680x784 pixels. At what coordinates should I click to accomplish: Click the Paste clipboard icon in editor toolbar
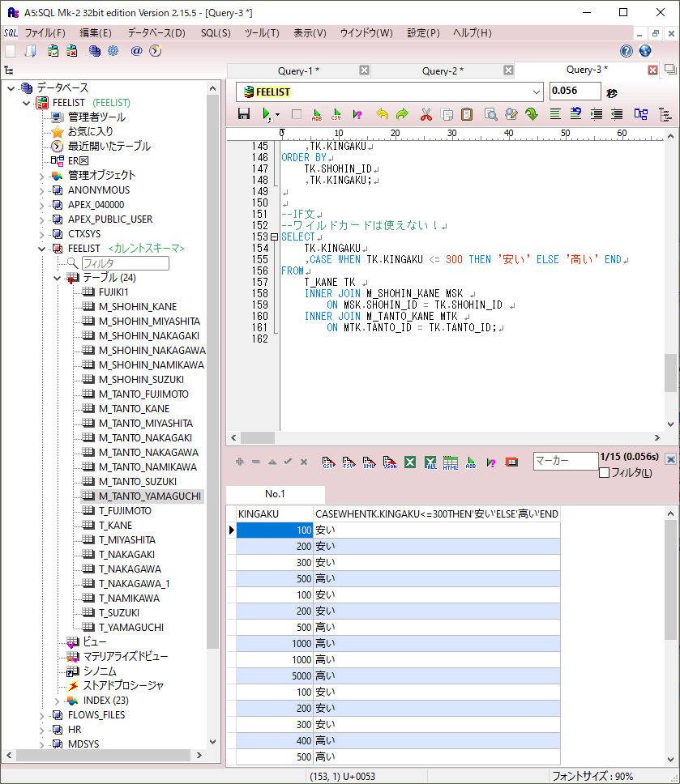click(x=467, y=115)
